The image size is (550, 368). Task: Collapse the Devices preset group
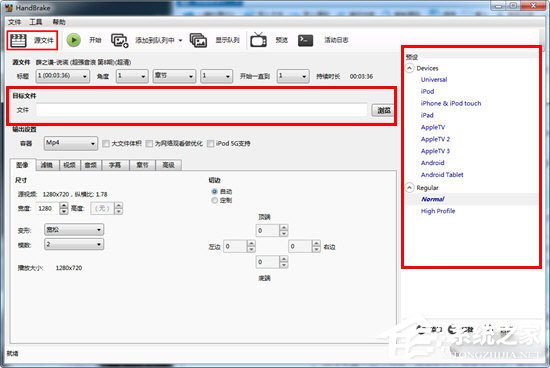409,68
